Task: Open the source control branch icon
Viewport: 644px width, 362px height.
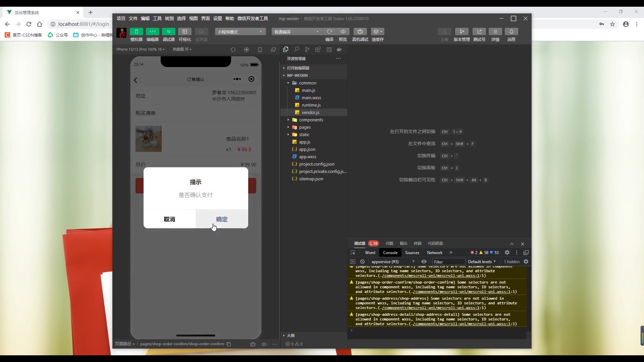Action: 307,49
